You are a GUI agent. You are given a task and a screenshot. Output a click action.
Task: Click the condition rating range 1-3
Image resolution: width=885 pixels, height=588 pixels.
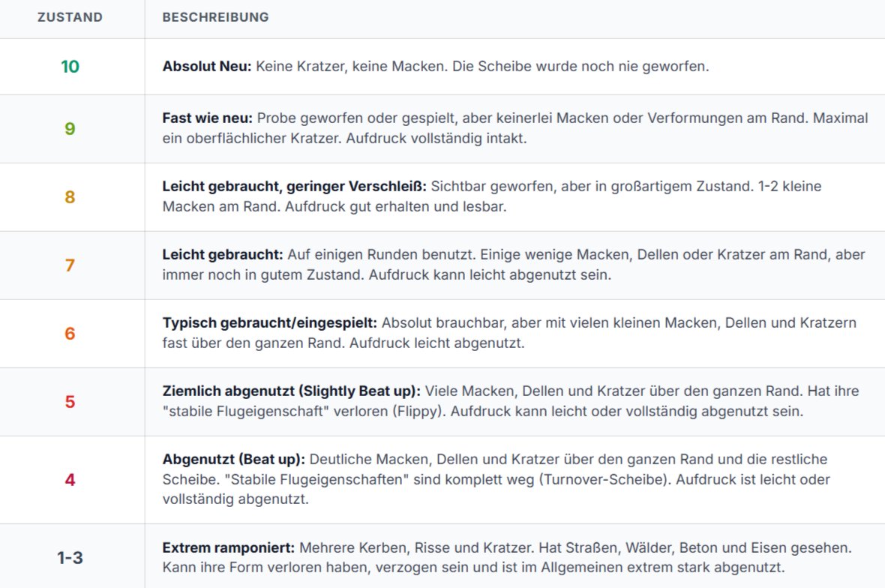point(70,558)
